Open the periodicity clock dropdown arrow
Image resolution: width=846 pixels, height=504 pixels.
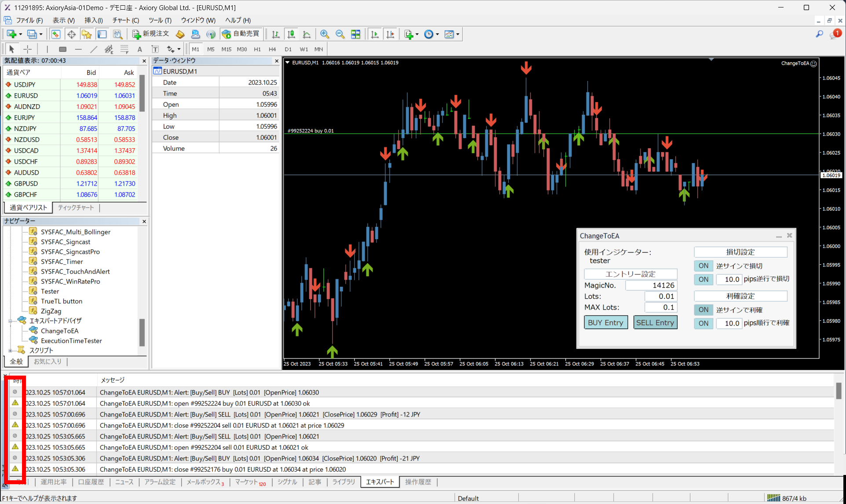437,34
